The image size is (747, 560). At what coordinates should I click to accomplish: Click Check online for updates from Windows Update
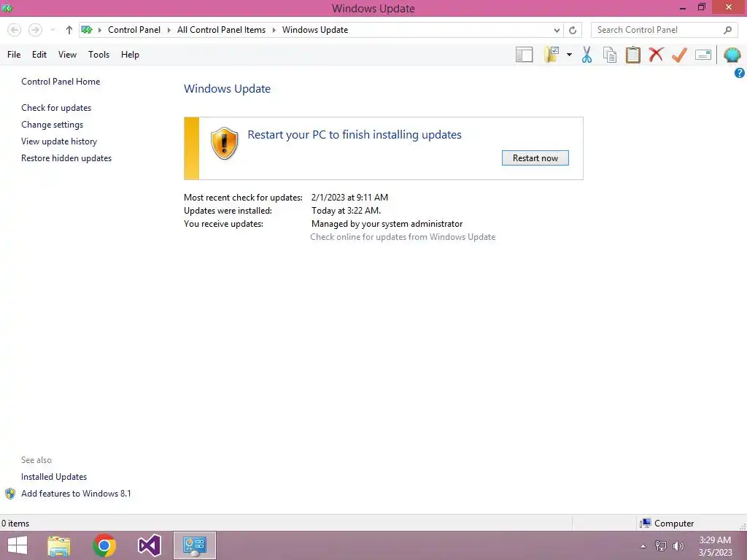coord(403,237)
